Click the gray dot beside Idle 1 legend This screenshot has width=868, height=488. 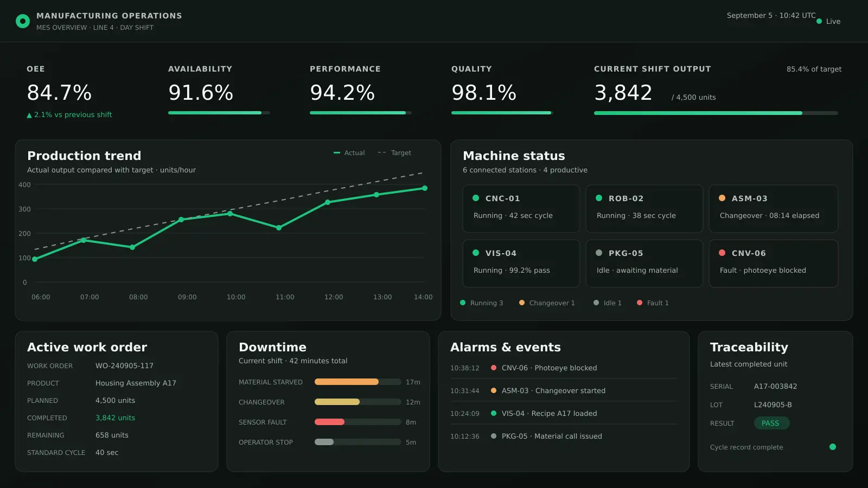point(596,303)
